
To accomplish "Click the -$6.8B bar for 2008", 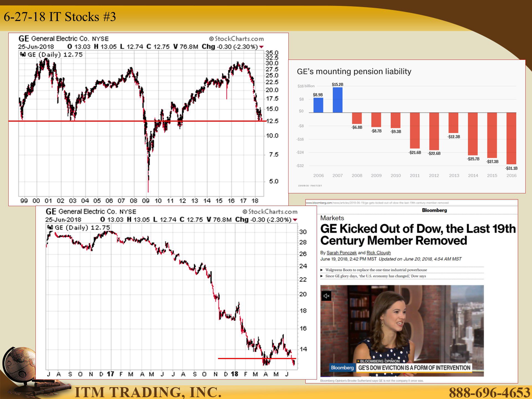I will (x=357, y=118).
